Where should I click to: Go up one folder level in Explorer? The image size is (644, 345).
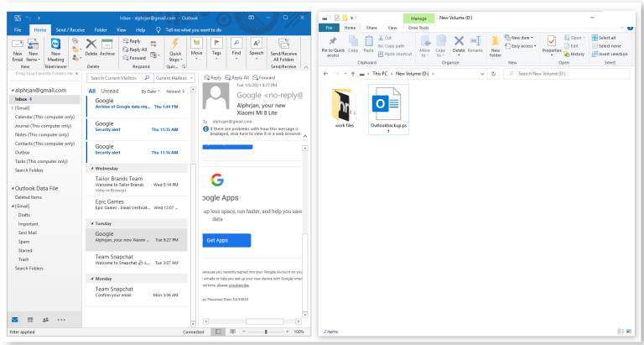(x=353, y=74)
